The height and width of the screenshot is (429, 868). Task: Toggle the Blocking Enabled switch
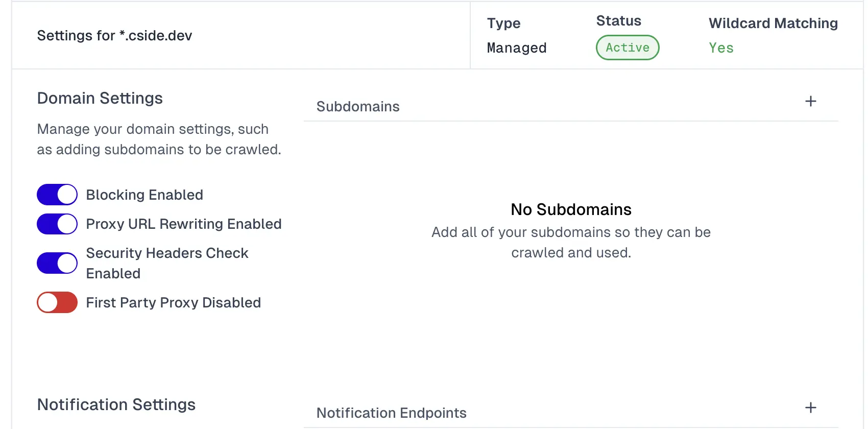[57, 195]
